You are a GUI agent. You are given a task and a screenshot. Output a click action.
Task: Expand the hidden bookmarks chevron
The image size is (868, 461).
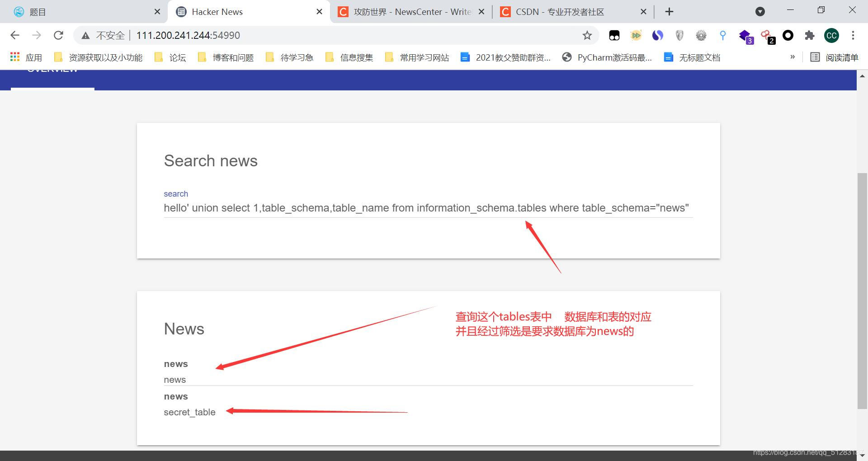pyautogui.click(x=793, y=57)
